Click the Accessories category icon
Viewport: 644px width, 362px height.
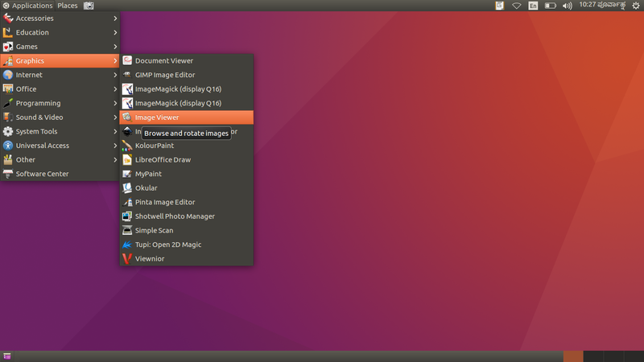[8, 18]
